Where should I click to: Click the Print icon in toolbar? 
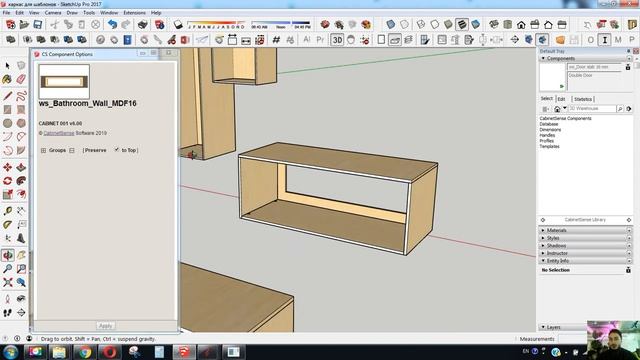(x=142, y=24)
